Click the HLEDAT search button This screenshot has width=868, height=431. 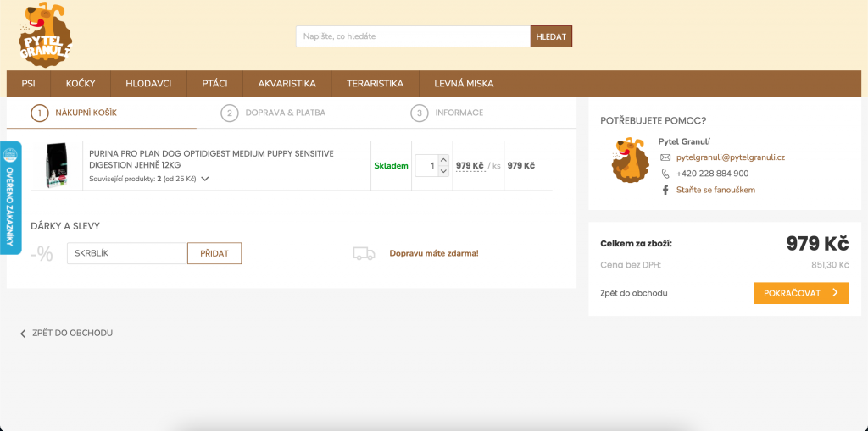pos(551,36)
